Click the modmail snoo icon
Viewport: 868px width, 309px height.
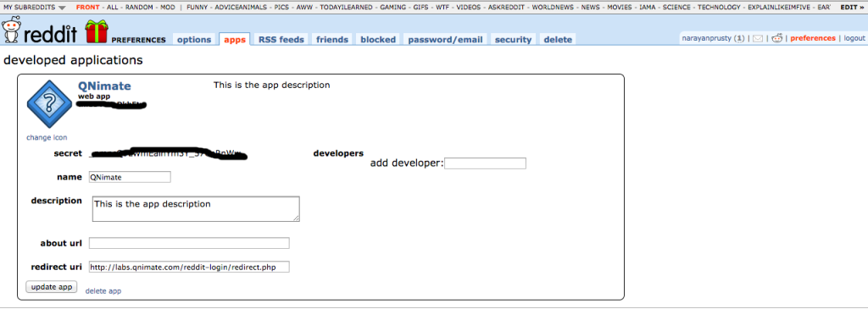[776, 38]
